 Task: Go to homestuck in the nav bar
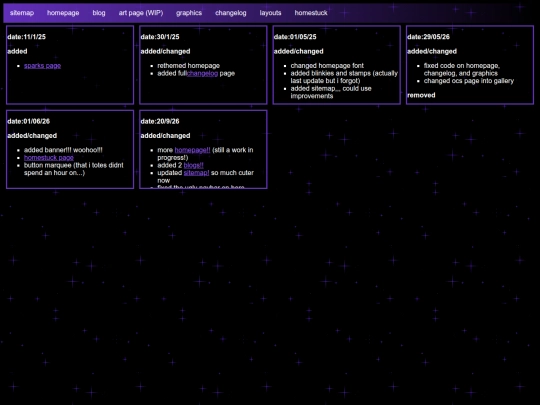tap(311, 13)
